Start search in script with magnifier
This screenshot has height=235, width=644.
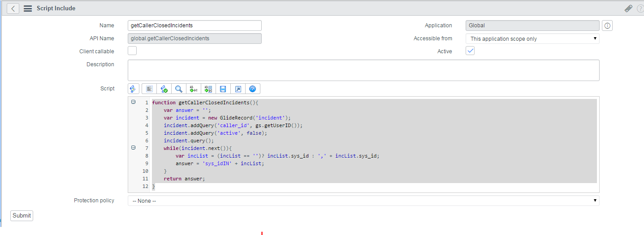tap(179, 89)
